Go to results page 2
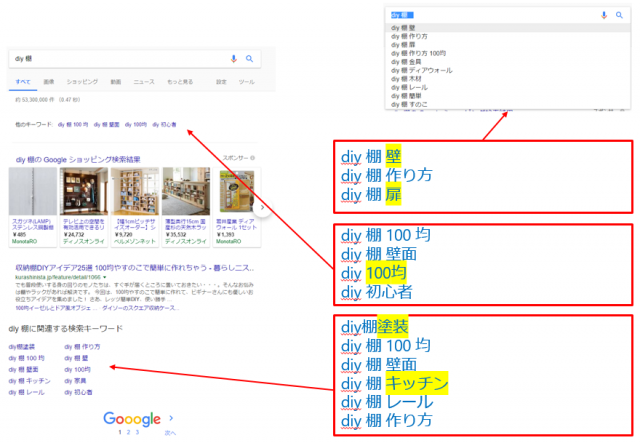 point(127,432)
